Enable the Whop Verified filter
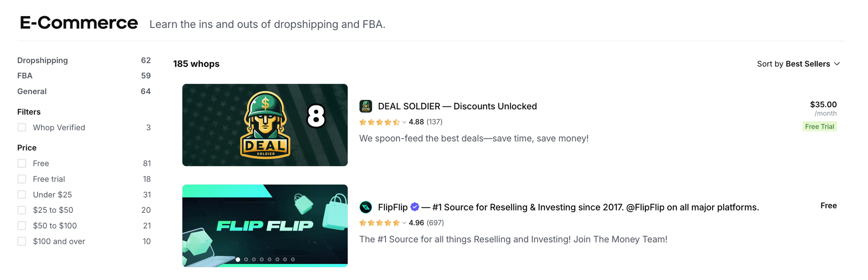 click(x=22, y=127)
